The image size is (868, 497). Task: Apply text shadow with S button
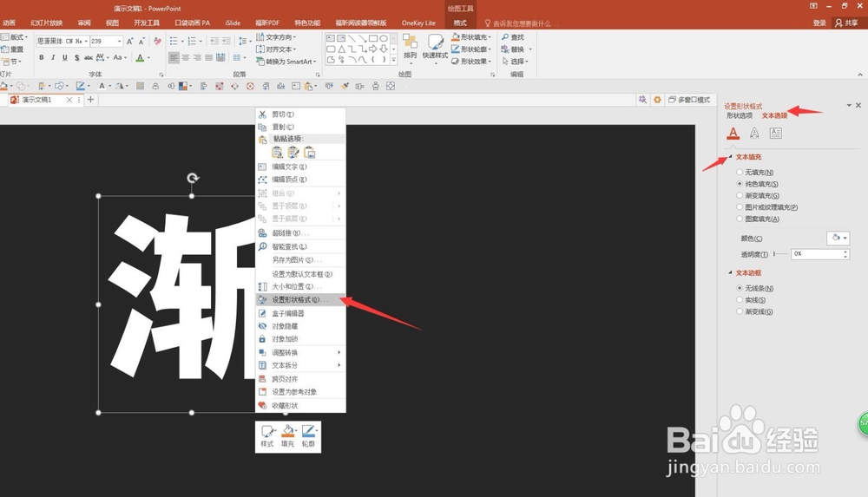(76, 57)
